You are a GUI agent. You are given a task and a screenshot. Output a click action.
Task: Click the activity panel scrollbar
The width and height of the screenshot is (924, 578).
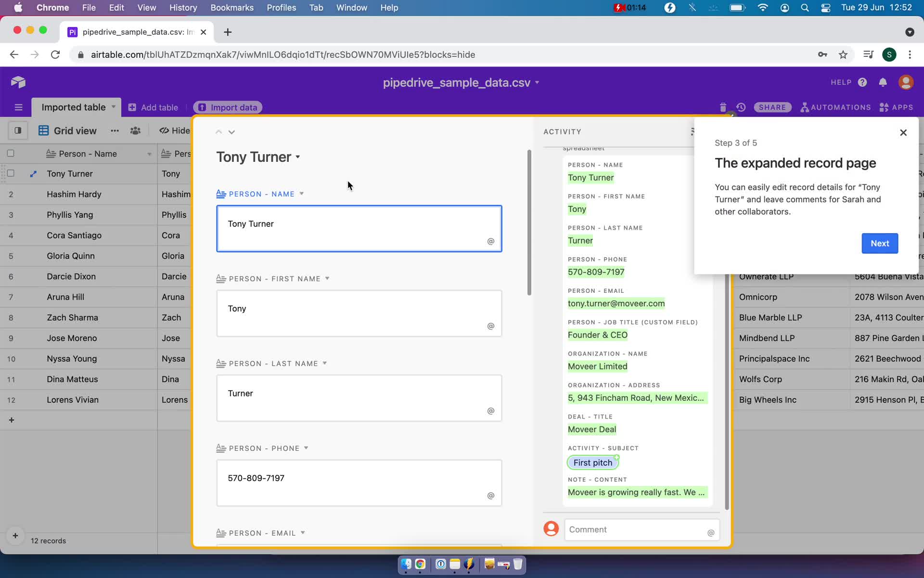point(727,391)
